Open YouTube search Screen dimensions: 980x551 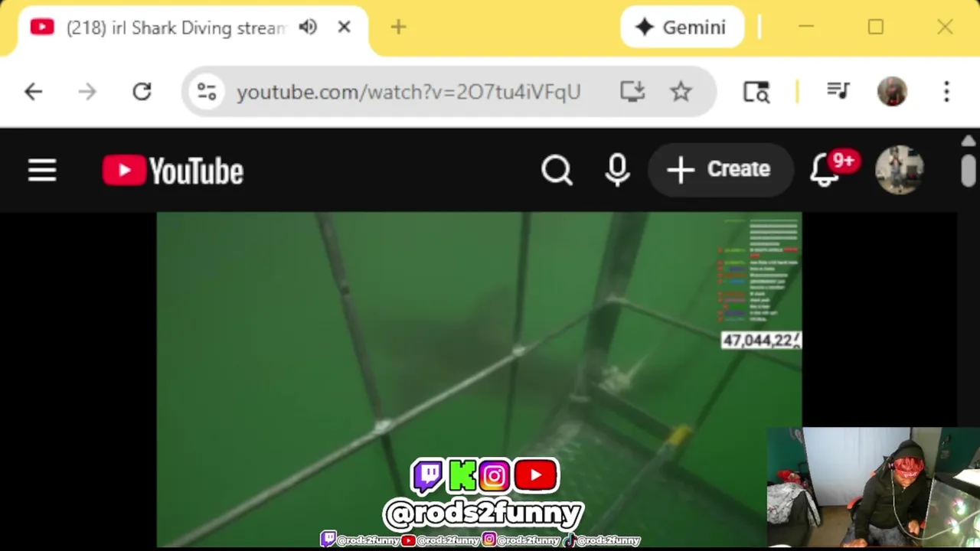tap(557, 170)
